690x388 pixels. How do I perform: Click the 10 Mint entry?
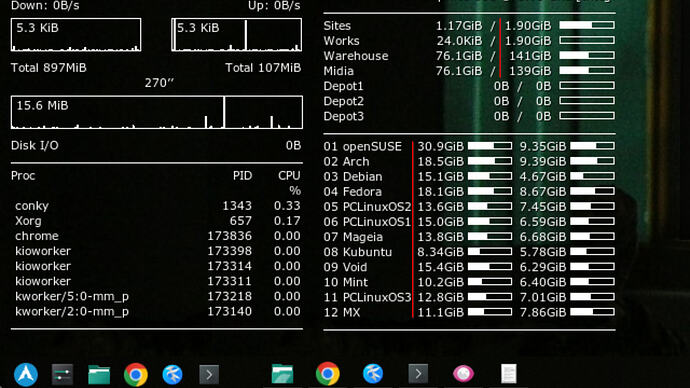click(345, 282)
